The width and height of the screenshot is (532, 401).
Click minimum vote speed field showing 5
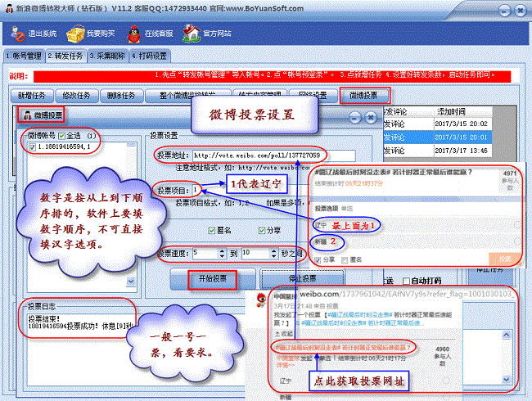tap(205, 253)
